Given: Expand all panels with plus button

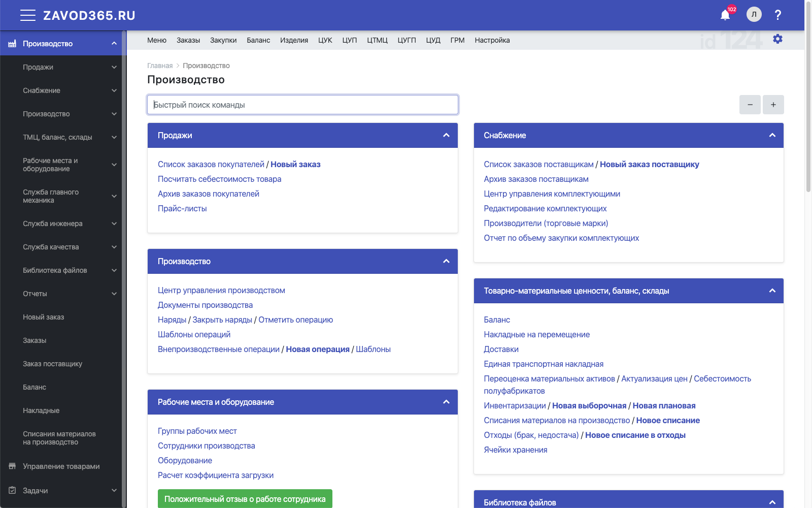Looking at the screenshot, I should click(x=773, y=105).
